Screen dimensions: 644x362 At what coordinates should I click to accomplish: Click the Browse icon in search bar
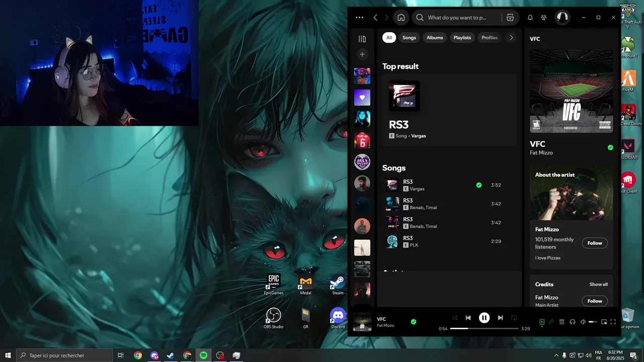[x=510, y=18]
